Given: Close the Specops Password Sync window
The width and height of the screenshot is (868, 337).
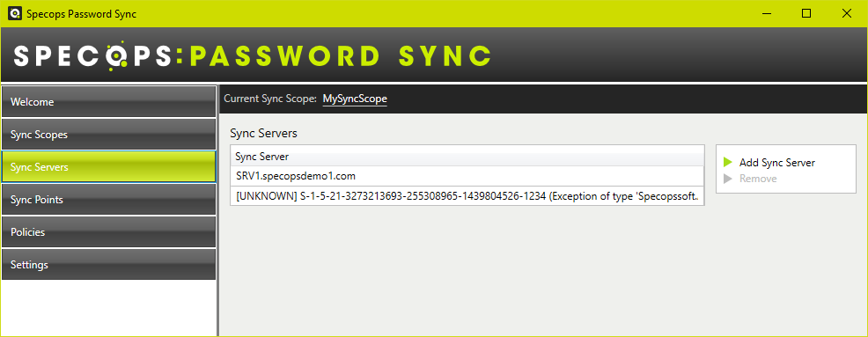Looking at the screenshot, I should (847, 14).
